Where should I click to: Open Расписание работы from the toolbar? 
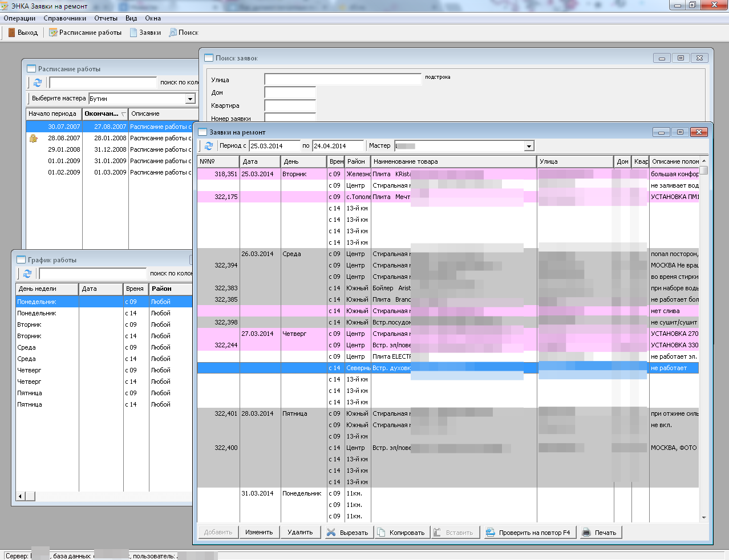coord(85,33)
